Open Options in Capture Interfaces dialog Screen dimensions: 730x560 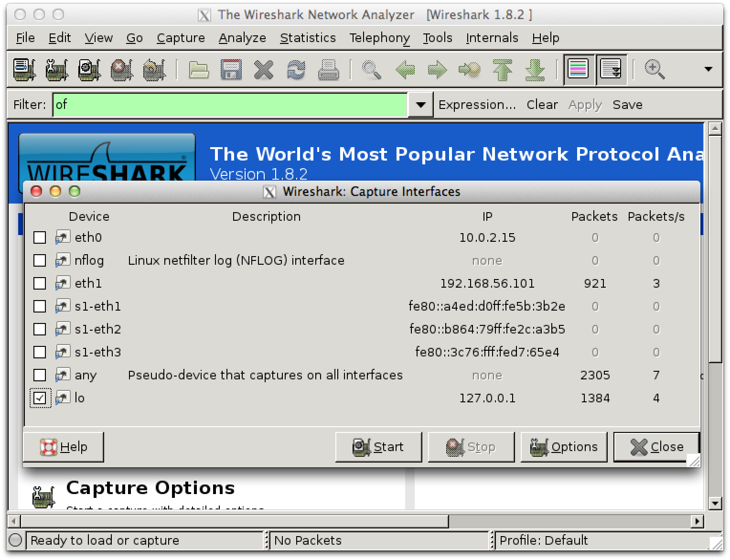tap(564, 447)
